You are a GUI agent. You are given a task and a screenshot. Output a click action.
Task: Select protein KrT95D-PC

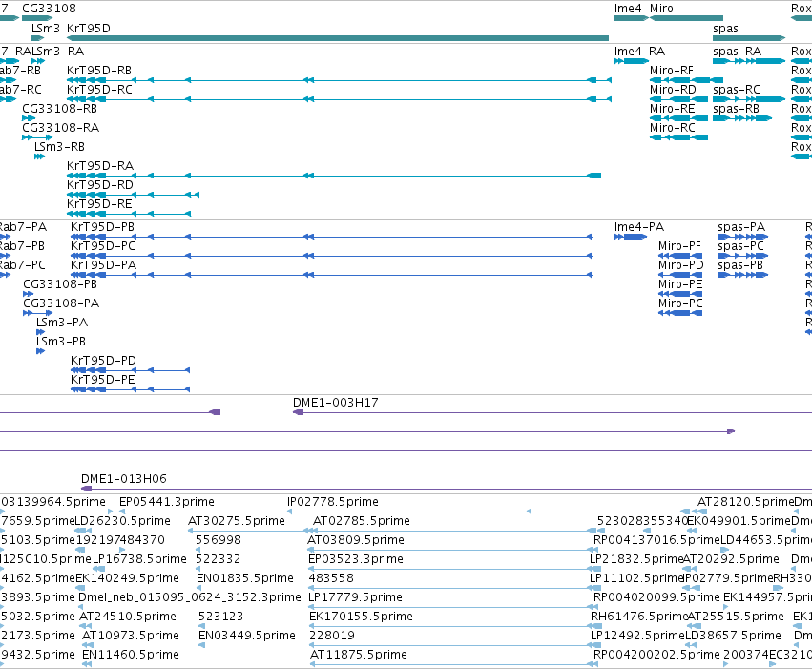tap(102, 246)
